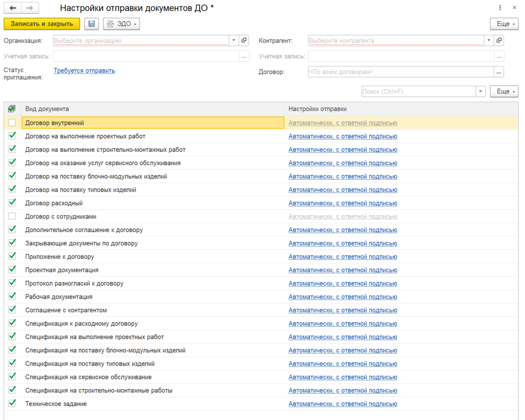
Task: Click the Вид документа column header
Action: tap(153, 109)
